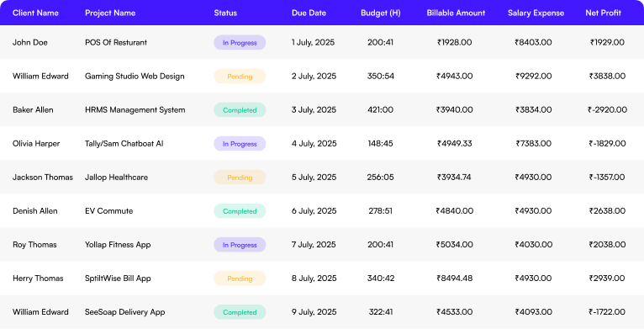Click the Net Profit column header

603,13
